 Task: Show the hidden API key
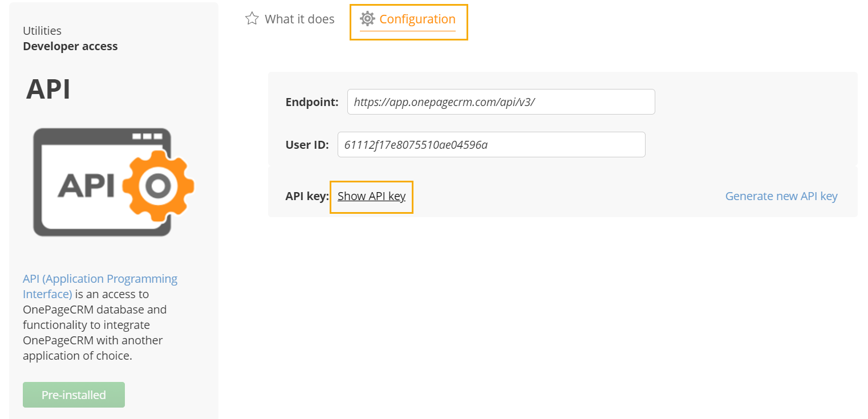(x=371, y=196)
